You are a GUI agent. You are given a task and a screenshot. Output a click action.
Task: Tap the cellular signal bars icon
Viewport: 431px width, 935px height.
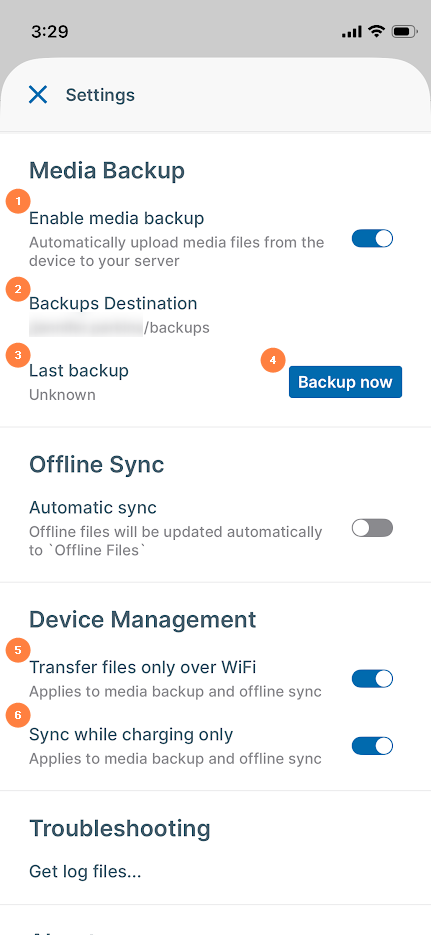coord(352,32)
